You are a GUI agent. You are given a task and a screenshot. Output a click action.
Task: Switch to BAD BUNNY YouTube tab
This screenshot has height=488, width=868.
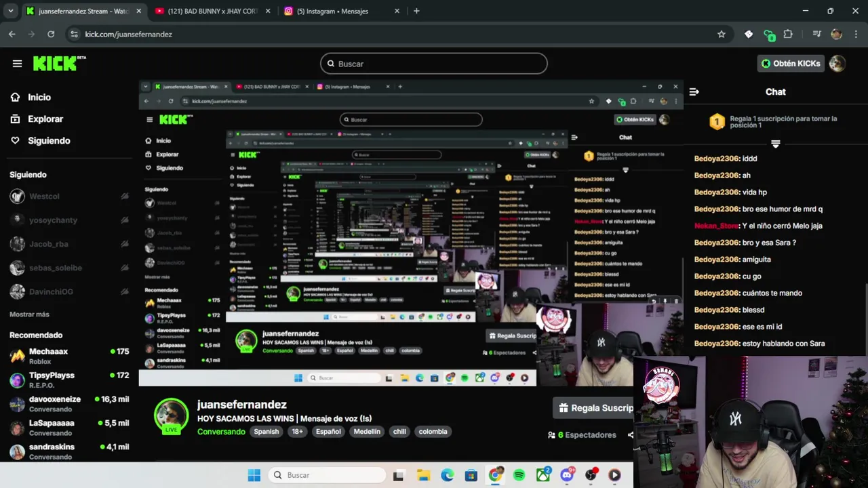(212, 11)
